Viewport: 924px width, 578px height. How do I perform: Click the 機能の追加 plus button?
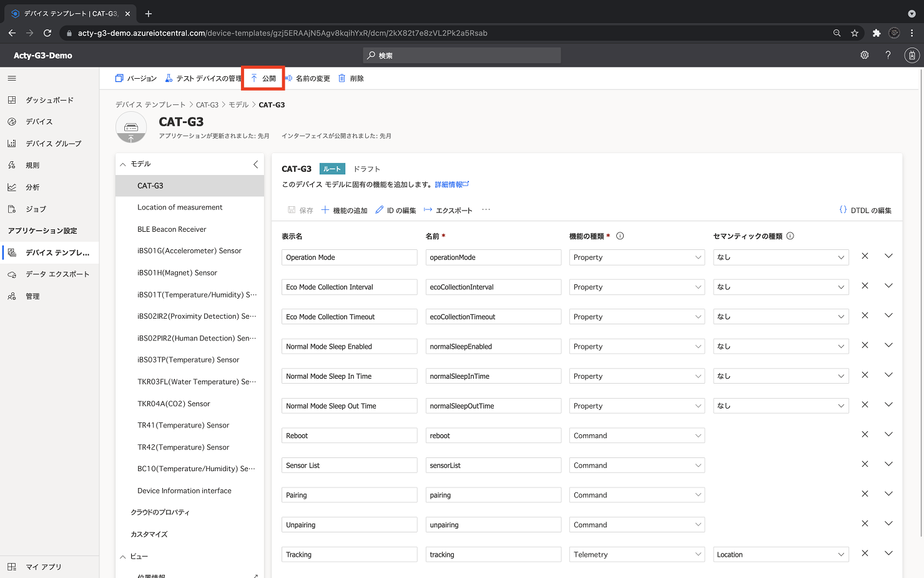[x=344, y=210]
